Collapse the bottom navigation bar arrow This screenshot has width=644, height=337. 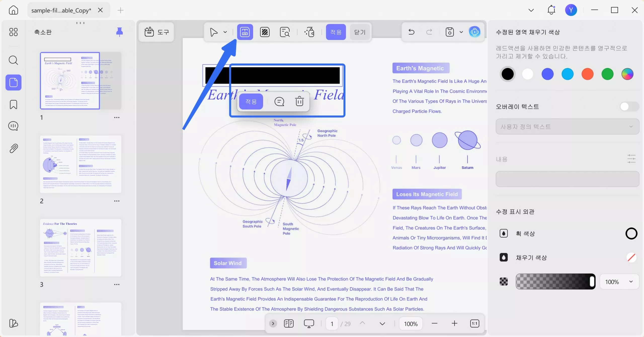[x=273, y=323]
